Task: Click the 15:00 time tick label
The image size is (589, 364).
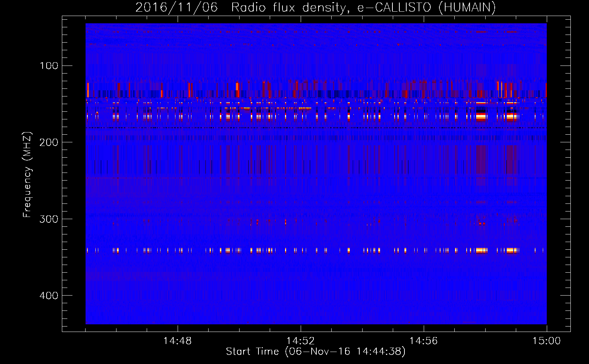Action: pyautogui.click(x=546, y=341)
